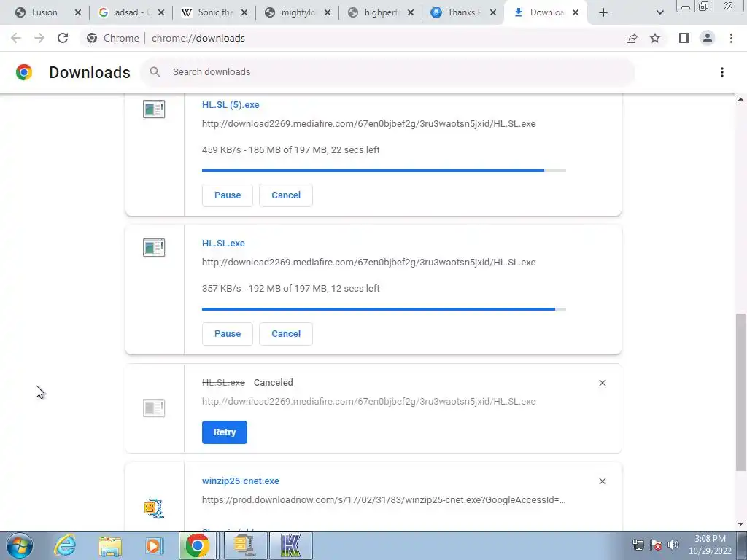747x560 pixels.
Task: Open the Downloads page more-actions menu
Action: point(722,72)
